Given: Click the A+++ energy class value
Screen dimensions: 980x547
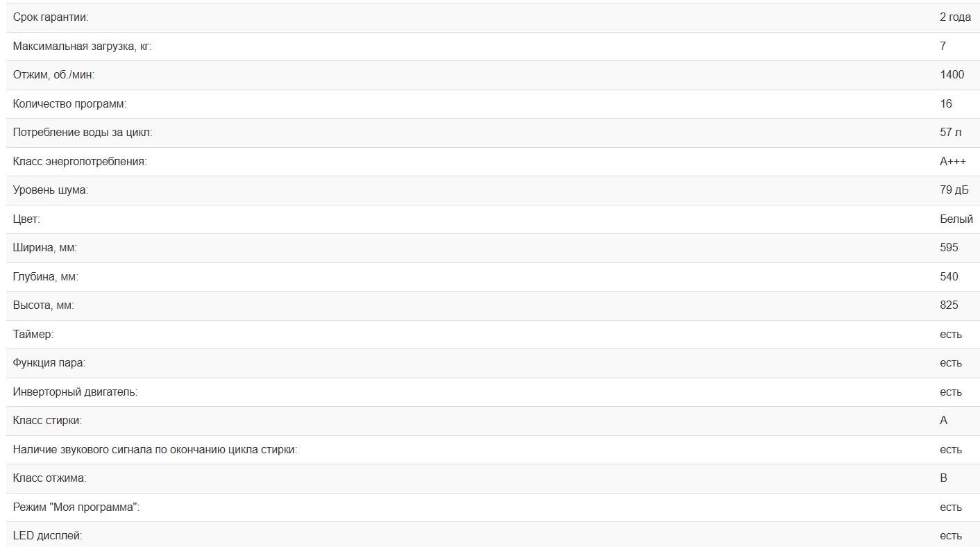Looking at the screenshot, I should (952, 162).
